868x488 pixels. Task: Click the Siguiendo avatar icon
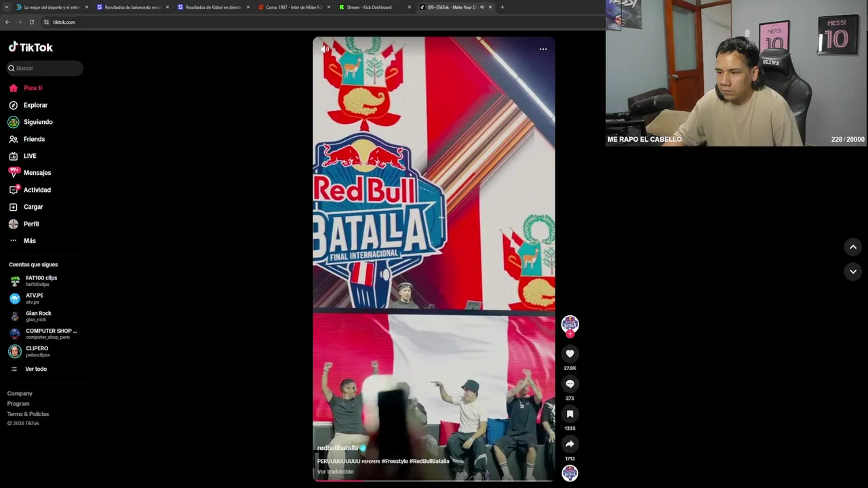point(13,122)
